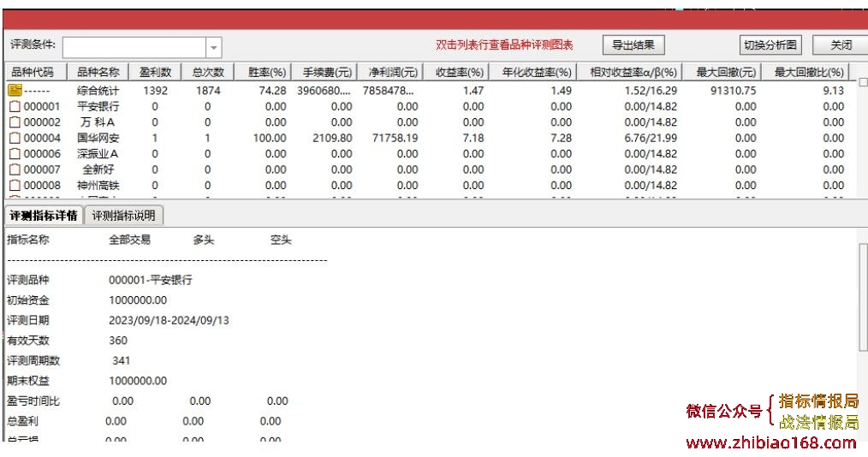Click the 评测周期数 value 341
Image resolution: width=868 pixels, height=457 pixels.
pos(122,361)
